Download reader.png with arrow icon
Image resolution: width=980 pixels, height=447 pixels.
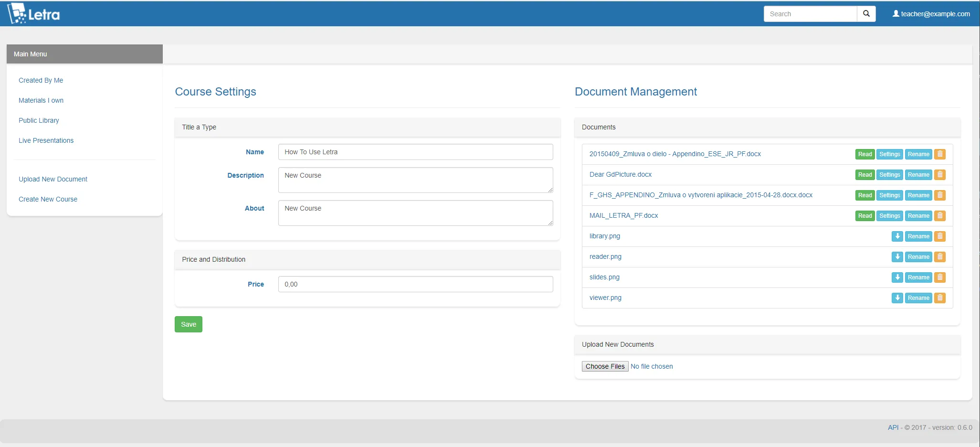(x=897, y=257)
